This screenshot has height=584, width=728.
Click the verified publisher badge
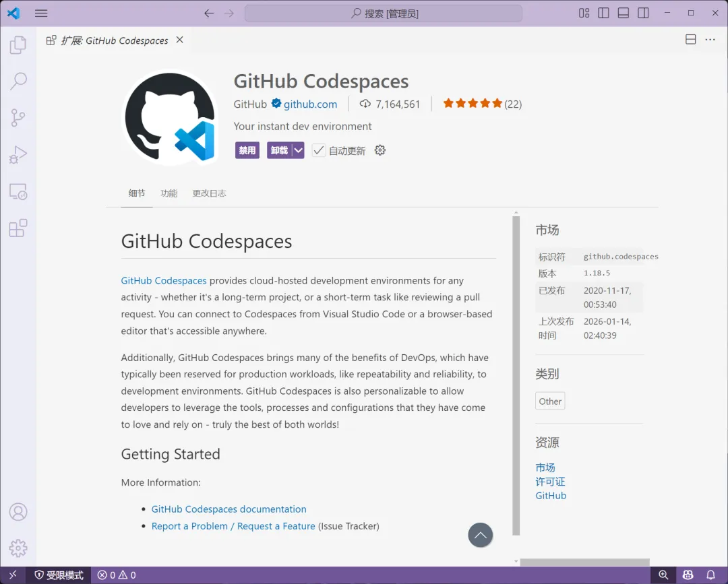(276, 104)
